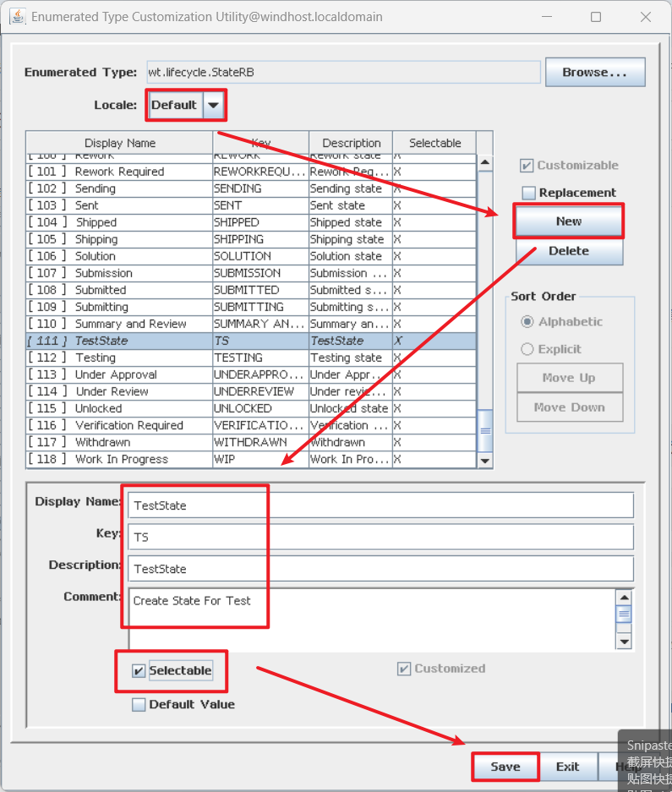
Task: Click the table scrollbar down arrow
Action: (x=485, y=461)
